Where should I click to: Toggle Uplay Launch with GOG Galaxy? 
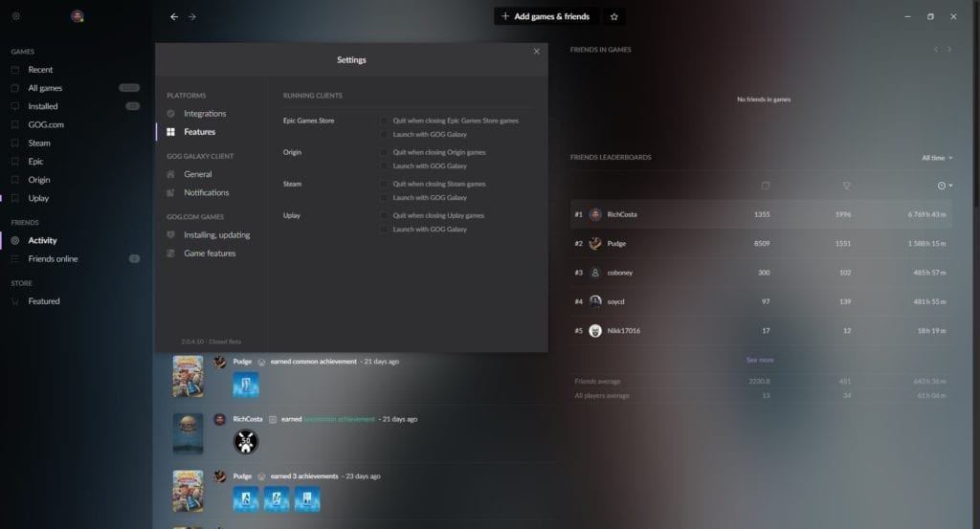click(x=384, y=230)
